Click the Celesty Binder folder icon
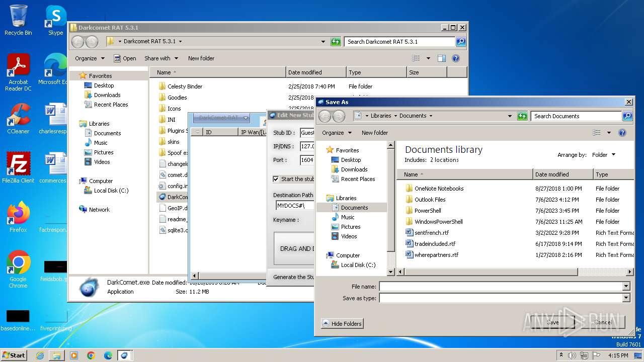Viewport: 644px width, 362px height. 162,86
